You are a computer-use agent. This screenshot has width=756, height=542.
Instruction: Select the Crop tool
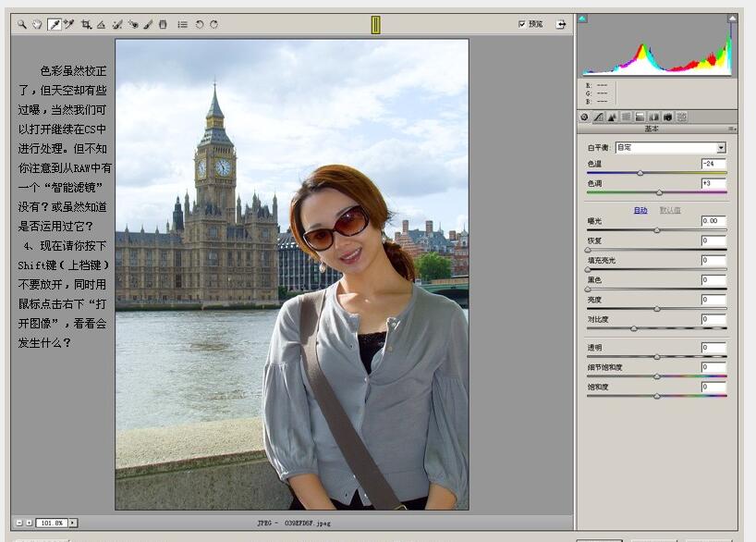(86, 23)
